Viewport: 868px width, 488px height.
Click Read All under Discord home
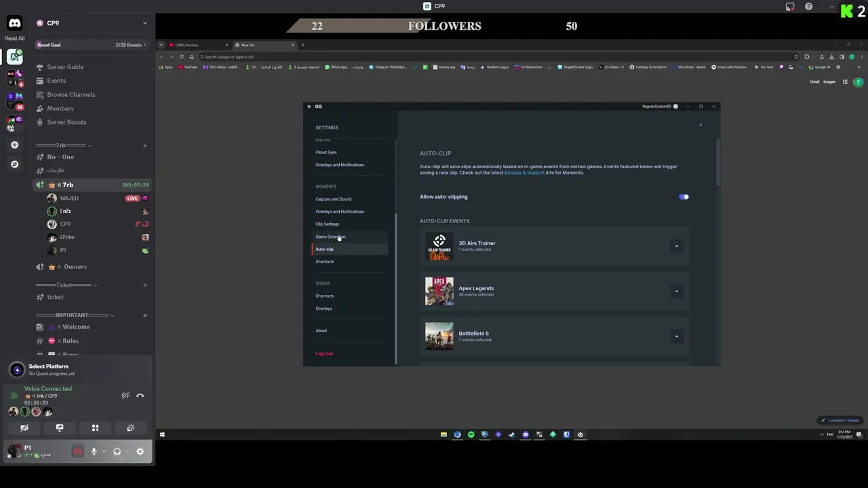point(14,39)
